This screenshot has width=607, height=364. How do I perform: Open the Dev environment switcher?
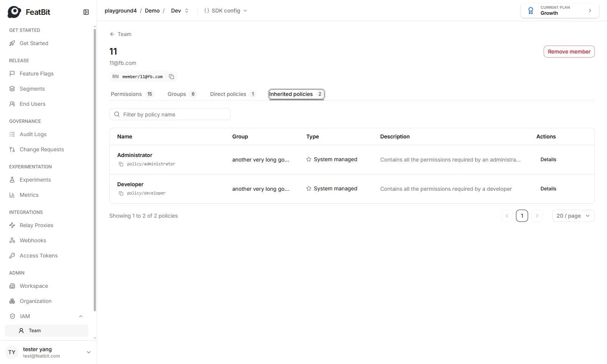tap(180, 11)
